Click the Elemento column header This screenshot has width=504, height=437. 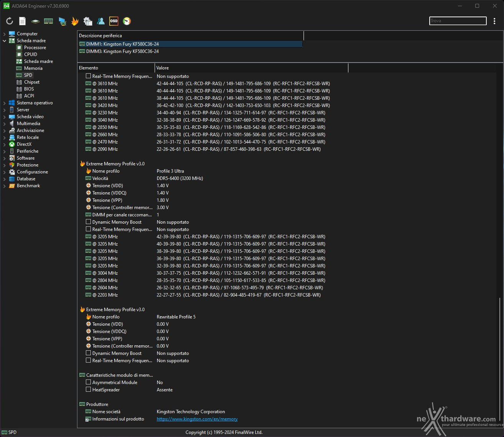point(116,68)
